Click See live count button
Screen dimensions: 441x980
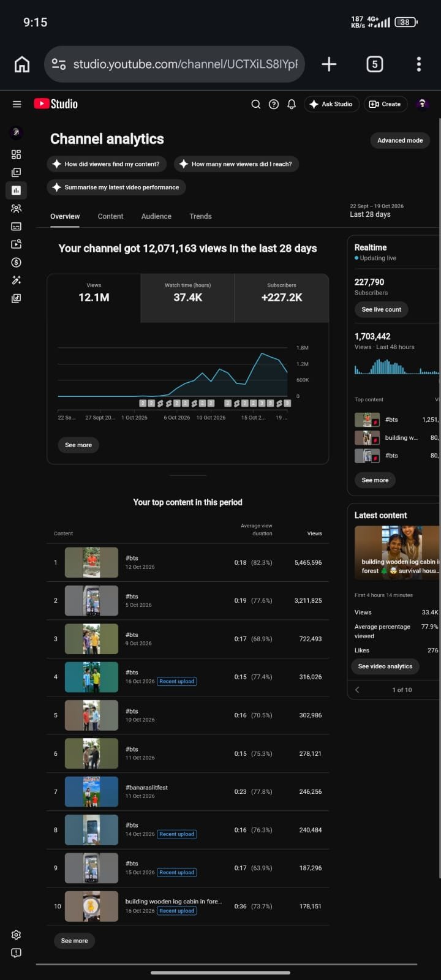(381, 309)
